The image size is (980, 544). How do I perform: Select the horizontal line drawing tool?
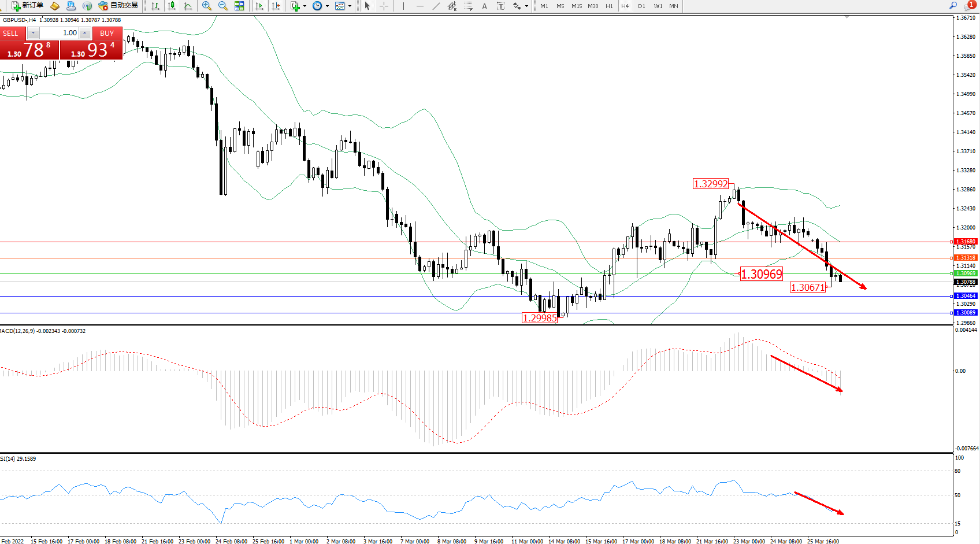point(420,6)
